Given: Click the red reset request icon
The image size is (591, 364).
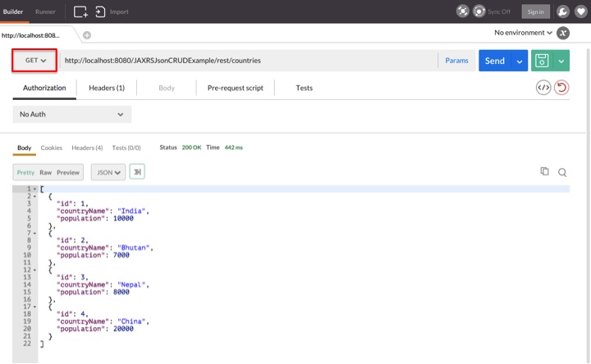Looking at the screenshot, I should point(561,88).
